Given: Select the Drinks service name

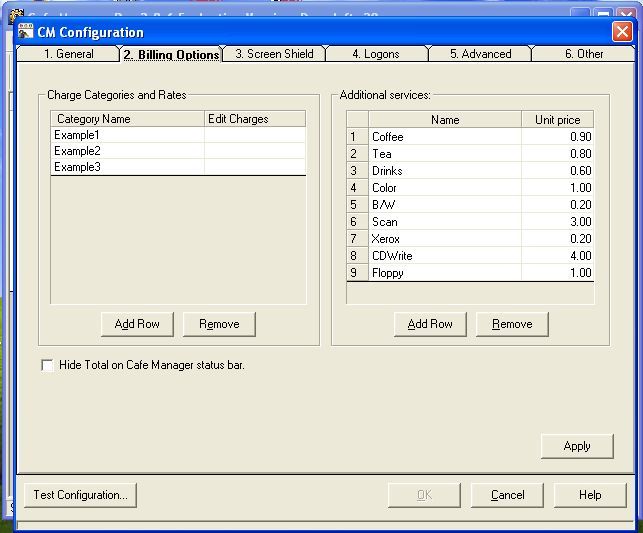Looking at the screenshot, I should pyautogui.click(x=445, y=171).
